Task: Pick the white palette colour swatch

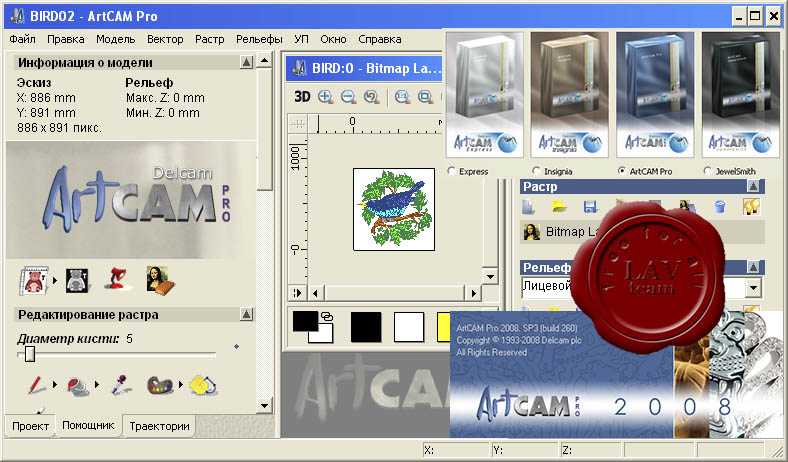Action: pyautogui.click(x=409, y=327)
